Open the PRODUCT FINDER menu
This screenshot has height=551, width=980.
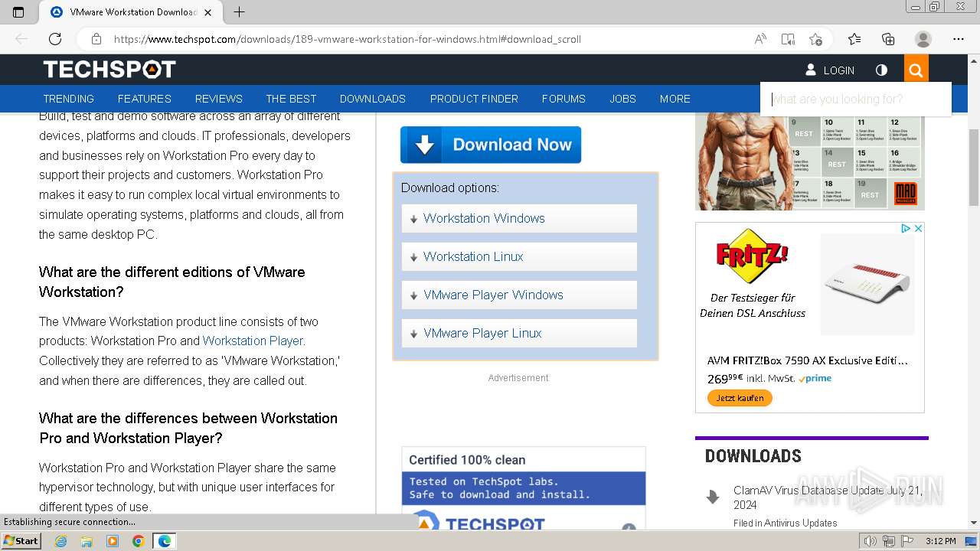coord(474,99)
